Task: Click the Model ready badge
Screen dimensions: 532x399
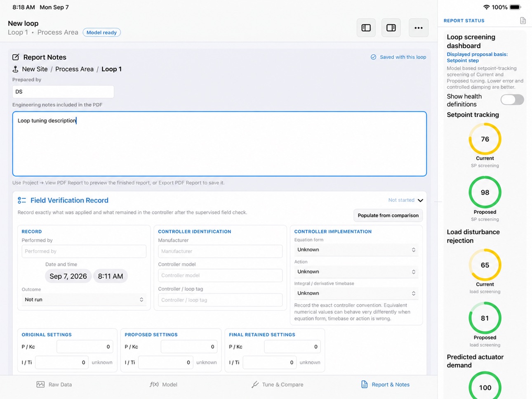Action: click(101, 33)
